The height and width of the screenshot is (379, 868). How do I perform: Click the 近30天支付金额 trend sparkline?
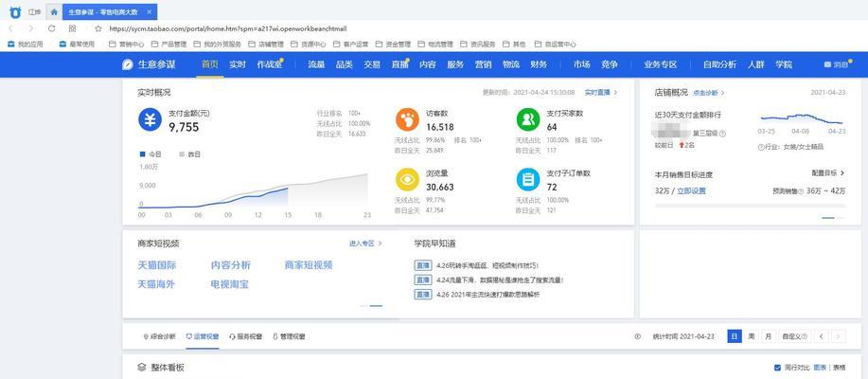tap(801, 118)
